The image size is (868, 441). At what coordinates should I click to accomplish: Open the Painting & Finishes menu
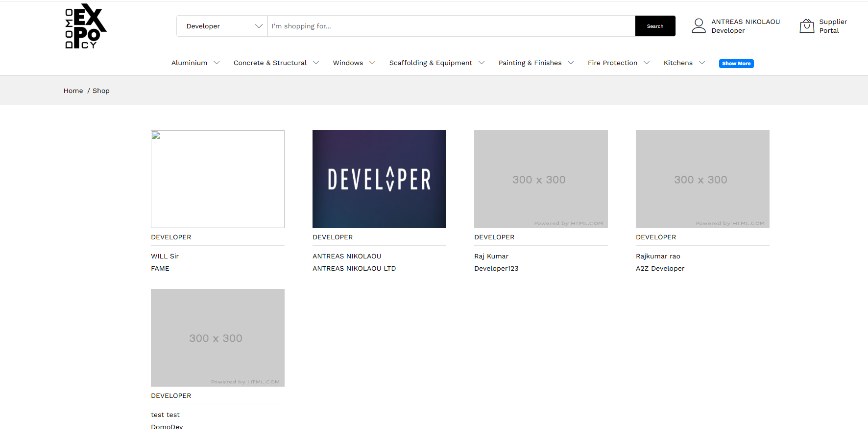530,63
